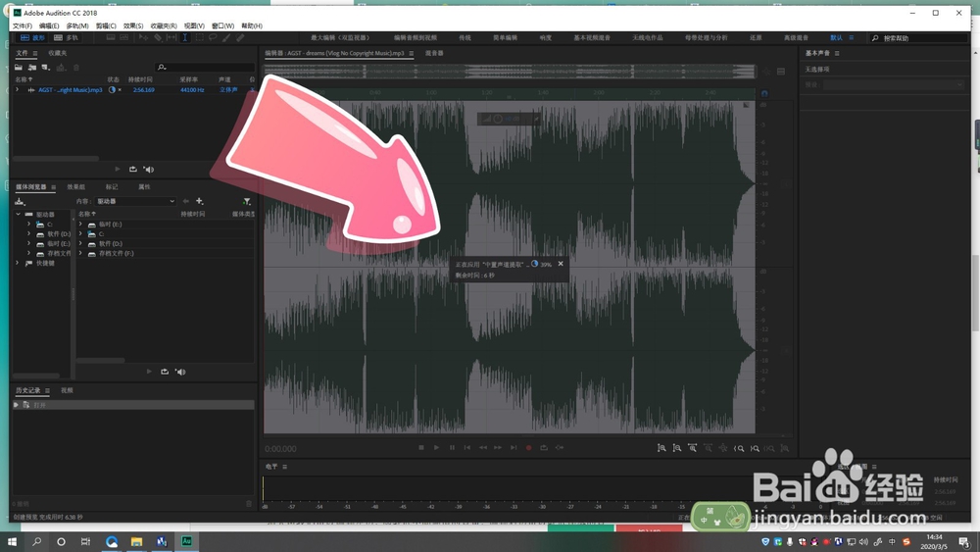Select the Slip tool

(x=171, y=37)
